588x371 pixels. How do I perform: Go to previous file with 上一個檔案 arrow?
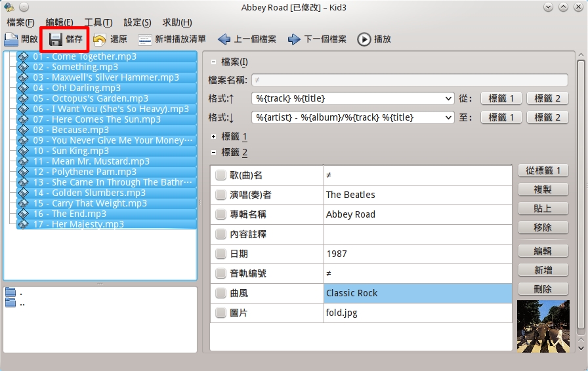pos(224,39)
